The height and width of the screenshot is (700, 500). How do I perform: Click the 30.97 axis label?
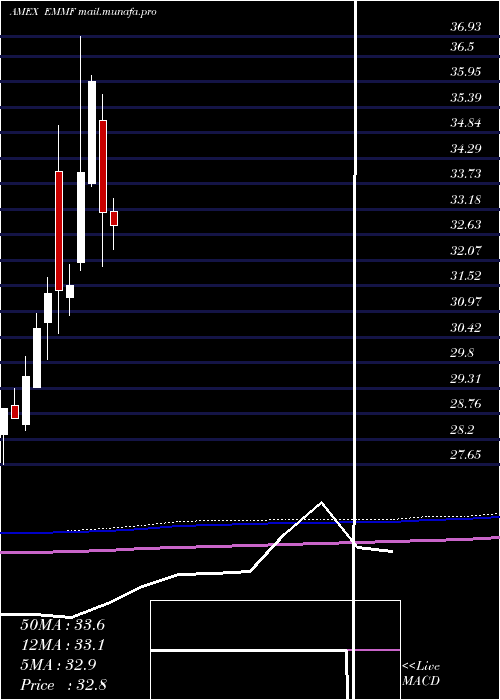coord(466,302)
